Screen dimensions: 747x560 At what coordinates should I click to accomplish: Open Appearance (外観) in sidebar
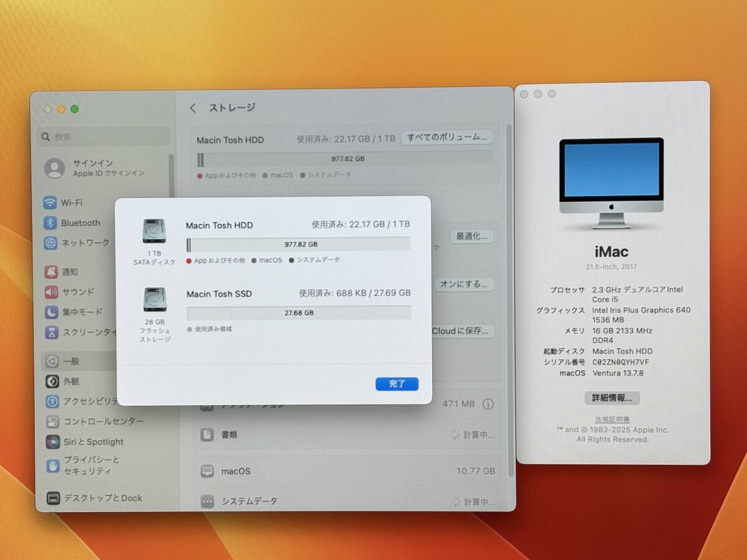tap(62, 381)
